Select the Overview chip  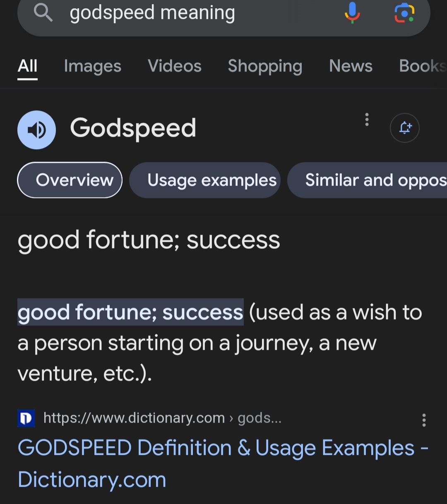click(70, 180)
